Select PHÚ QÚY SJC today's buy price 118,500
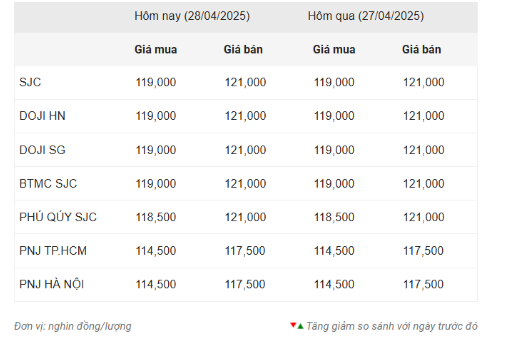The image size is (515, 363). 156,217
